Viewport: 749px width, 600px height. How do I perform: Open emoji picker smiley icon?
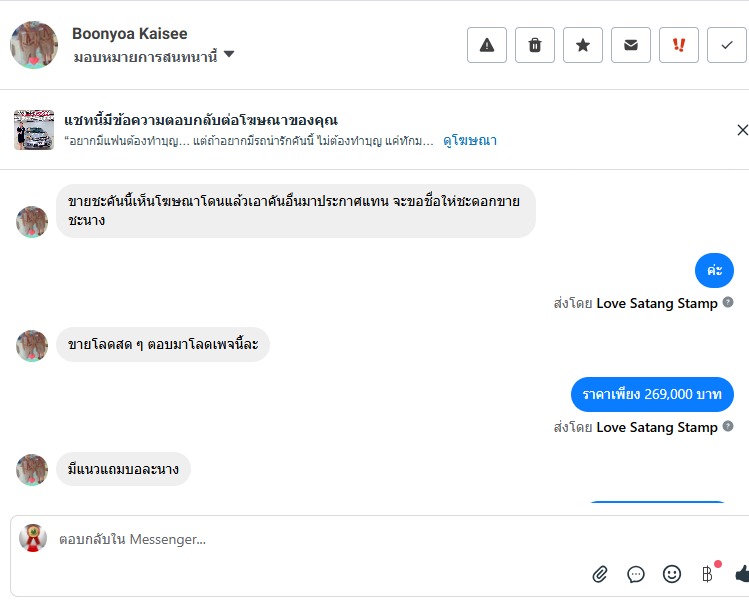click(x=672, y=574)
